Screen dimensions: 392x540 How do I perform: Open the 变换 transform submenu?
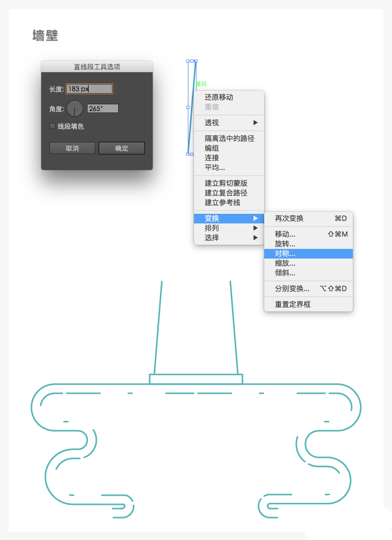point(229,218)
